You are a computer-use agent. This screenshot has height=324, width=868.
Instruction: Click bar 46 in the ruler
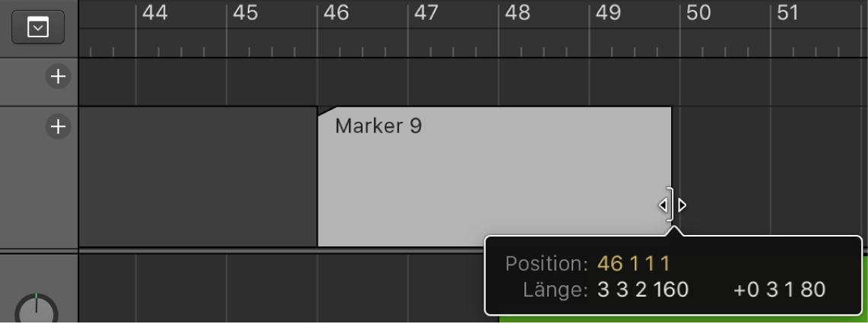click(x=335, y=14)
